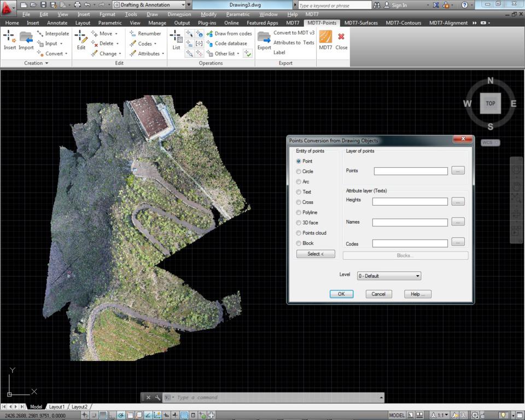Click the point info icon in Operations
This screenshot has height=420, width=525.
[x=199, y=34]
